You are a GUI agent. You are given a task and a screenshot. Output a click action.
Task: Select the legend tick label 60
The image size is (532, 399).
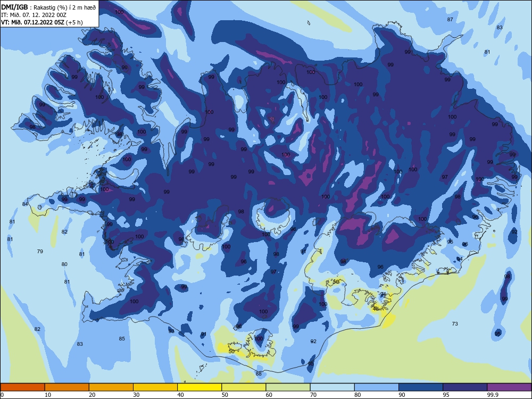269,395
